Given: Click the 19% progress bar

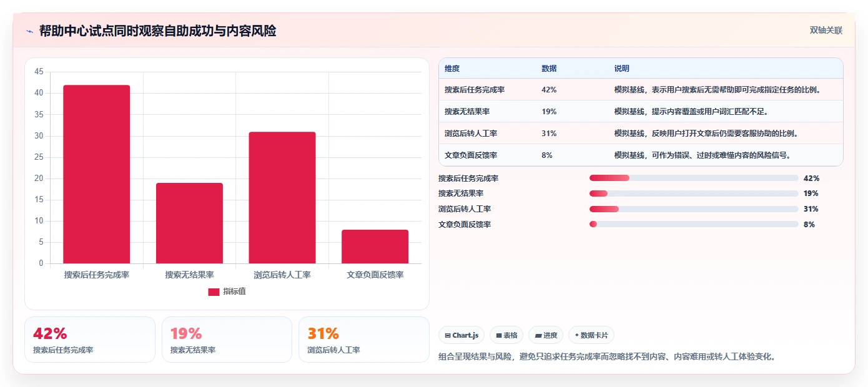Looking at the screenshot, I should 694,193.
